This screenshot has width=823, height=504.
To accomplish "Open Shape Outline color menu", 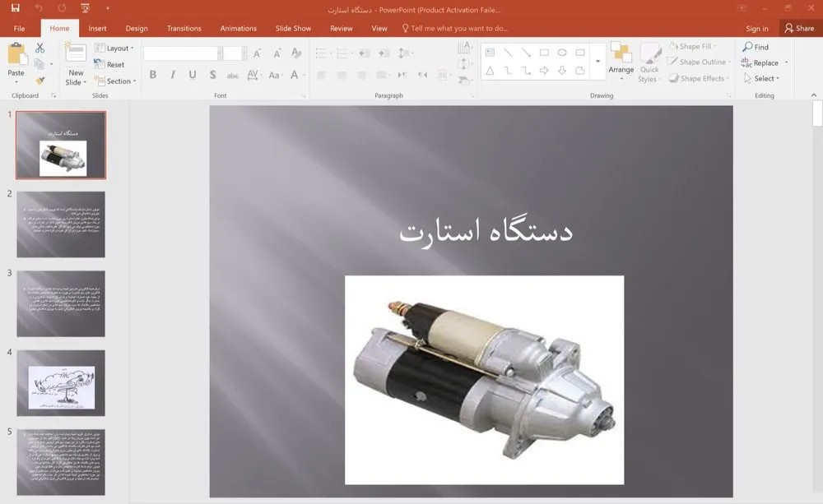I will pos(699,62).
